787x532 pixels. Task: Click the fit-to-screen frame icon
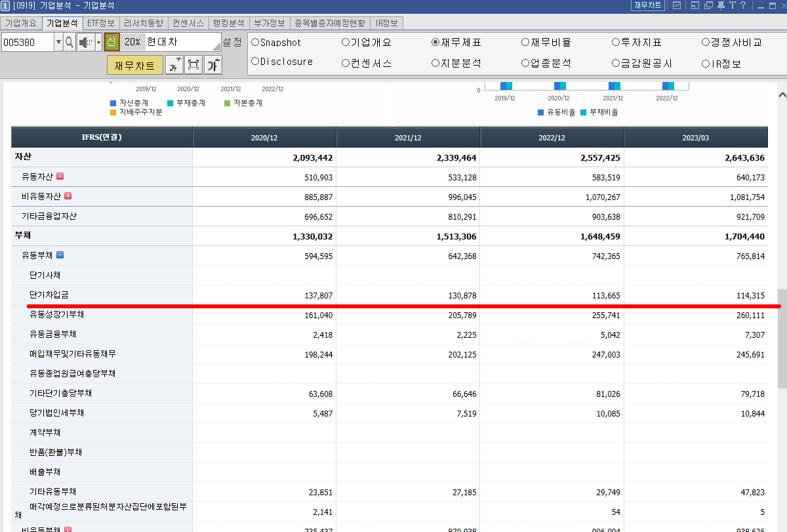(x=194, y=65)
